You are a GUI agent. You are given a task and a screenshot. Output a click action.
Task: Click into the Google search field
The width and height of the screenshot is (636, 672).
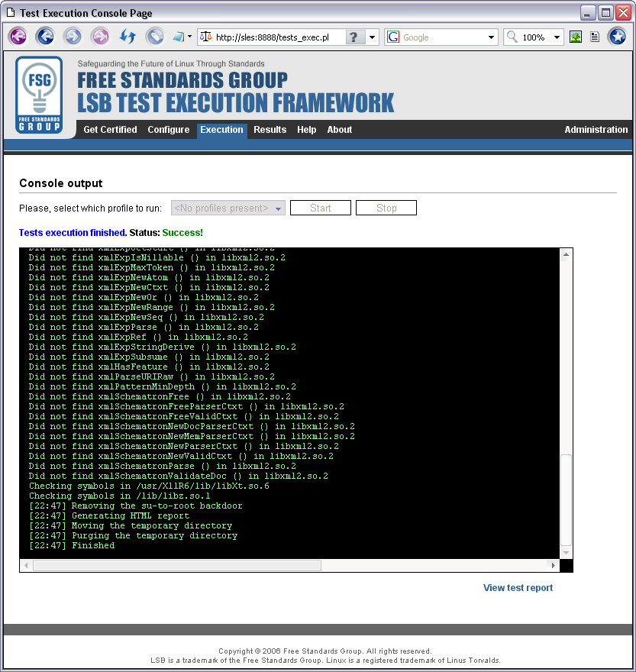(x=443, y=37)
